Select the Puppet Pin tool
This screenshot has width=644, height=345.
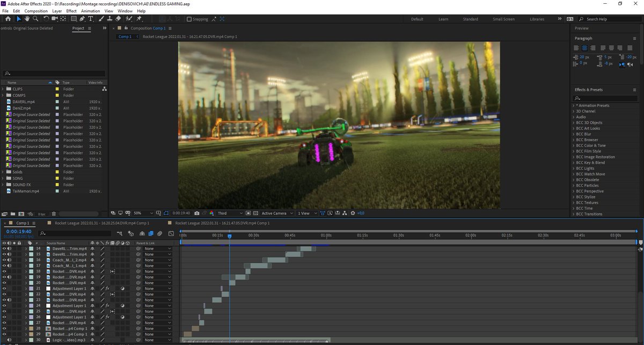pyautogui.click(x=138, y=19)
